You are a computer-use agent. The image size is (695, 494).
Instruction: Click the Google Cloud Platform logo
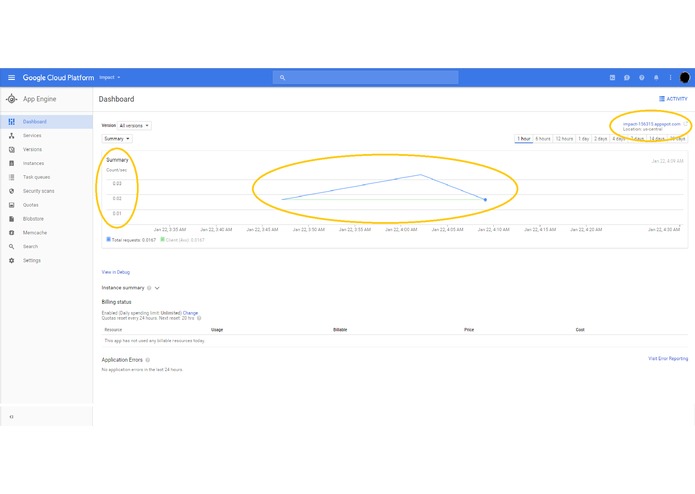pos(58,78)
